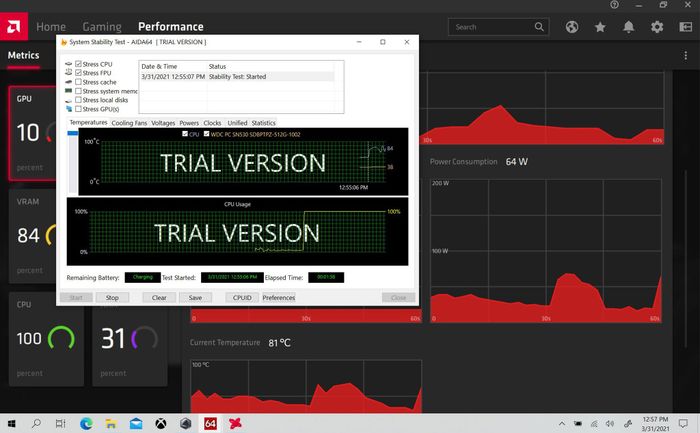
Task: Select the GPU utilization metric card
Action: click(x=32, y=133)
